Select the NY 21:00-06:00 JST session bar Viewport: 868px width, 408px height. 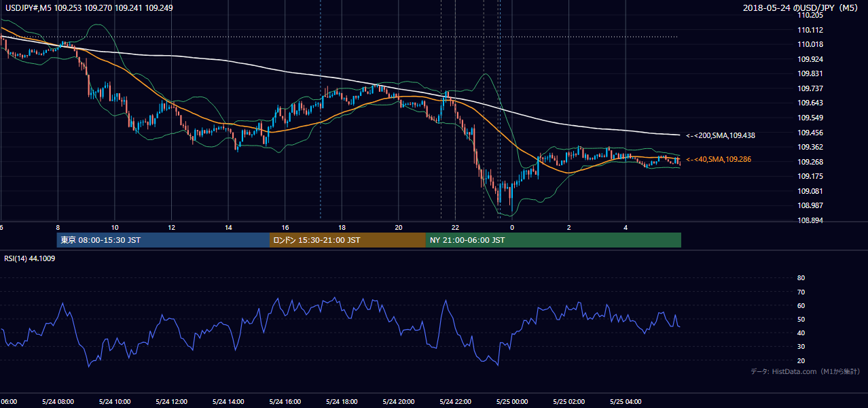point(554,240)
